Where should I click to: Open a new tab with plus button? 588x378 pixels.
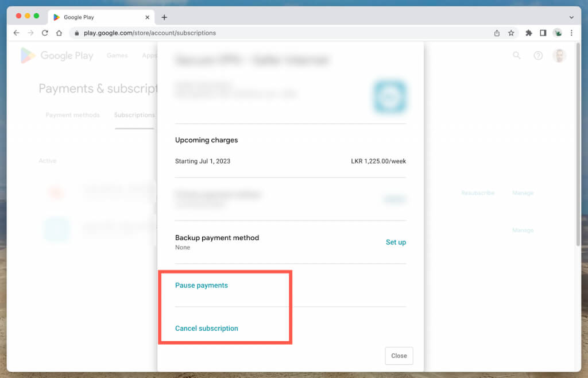point(164,17)
